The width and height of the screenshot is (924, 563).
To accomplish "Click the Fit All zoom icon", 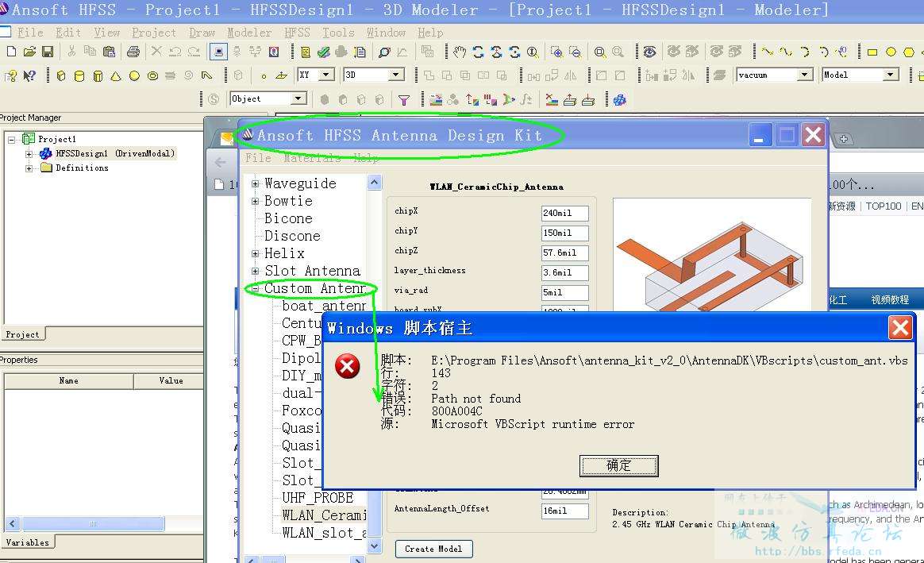I will point(599,52).
